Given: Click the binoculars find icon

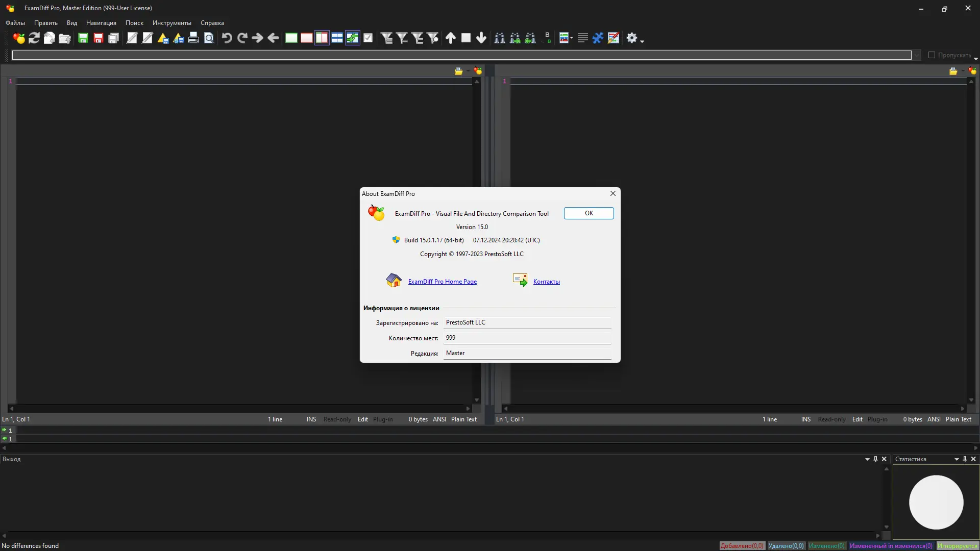Looking at the screenshot, I should click(x=500, y=38).
